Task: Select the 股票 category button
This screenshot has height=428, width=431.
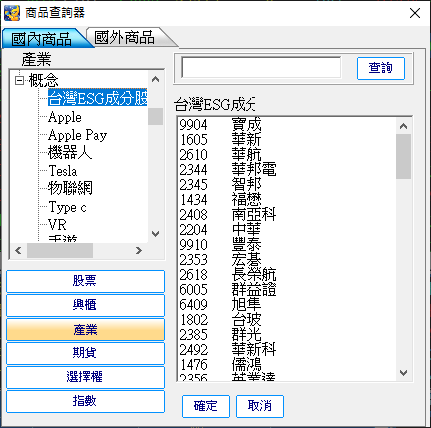Action: pyautogui.click(x=85, y=281)
